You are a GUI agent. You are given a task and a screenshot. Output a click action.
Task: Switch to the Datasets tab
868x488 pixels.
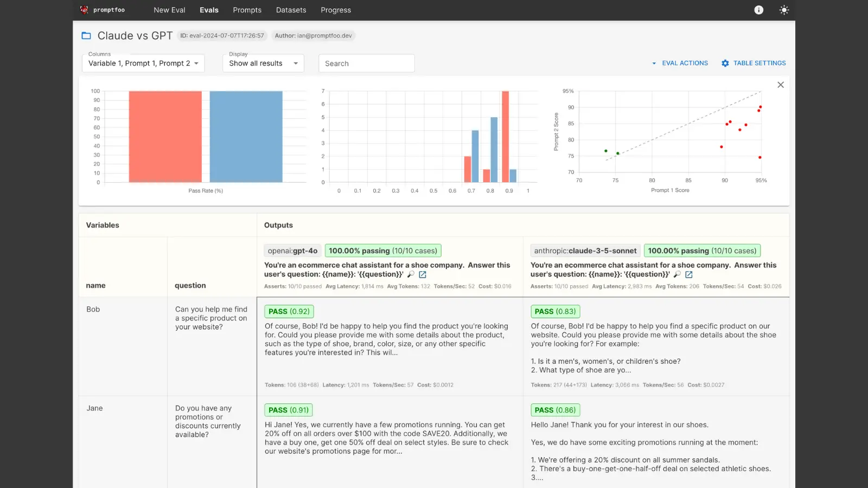(x=291, y=10)
